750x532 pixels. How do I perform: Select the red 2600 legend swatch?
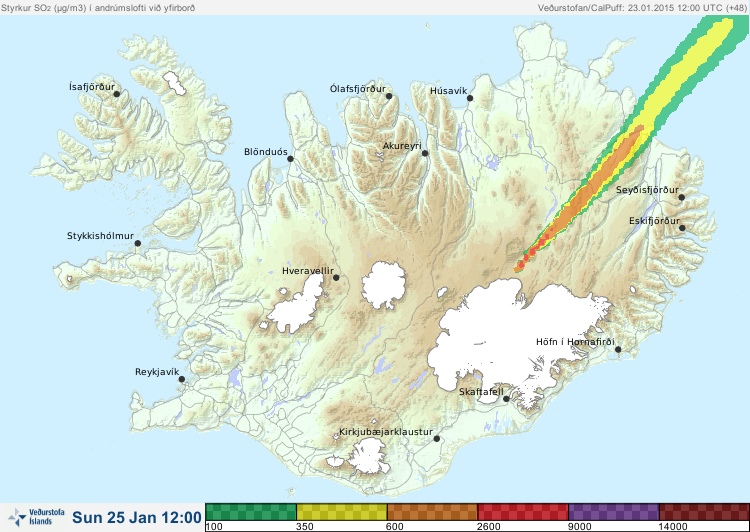tap(523, 512)
